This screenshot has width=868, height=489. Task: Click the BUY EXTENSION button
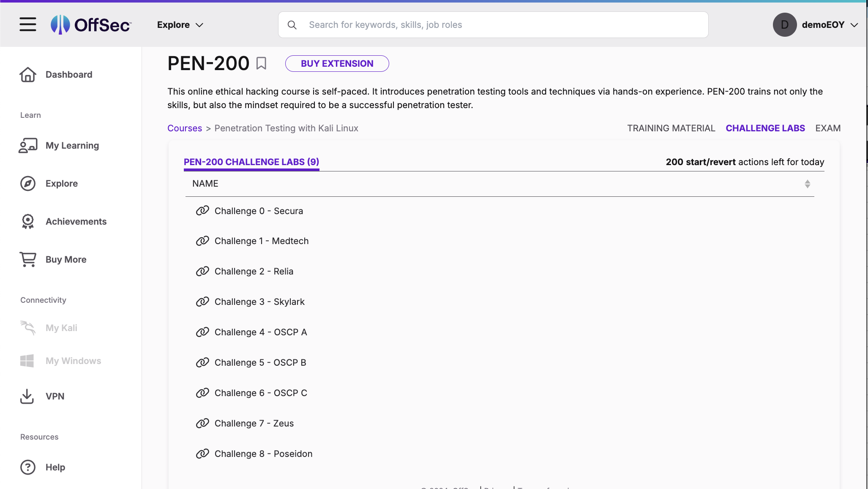tap(337, 63)
